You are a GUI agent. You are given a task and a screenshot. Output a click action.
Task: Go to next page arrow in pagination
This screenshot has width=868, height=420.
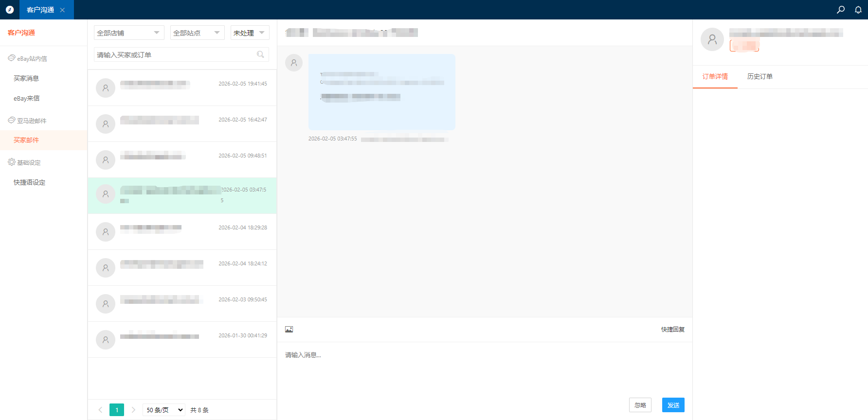click(x=133, y=410)
